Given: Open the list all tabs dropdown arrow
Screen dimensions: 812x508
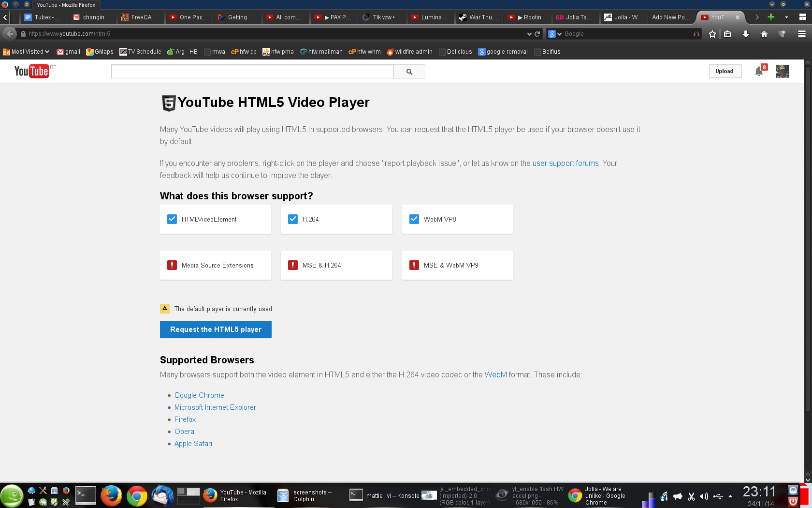Looking at the screenshot, I should coord(786,17).
